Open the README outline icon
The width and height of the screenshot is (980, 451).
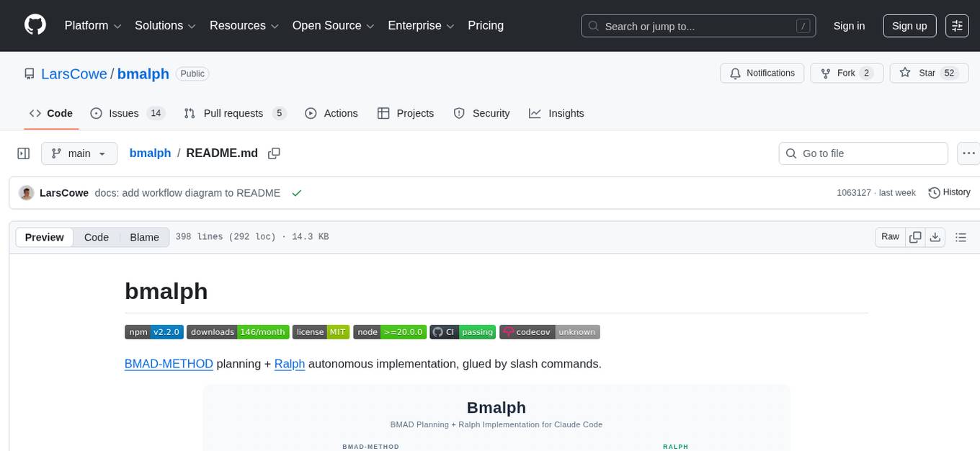961,236
